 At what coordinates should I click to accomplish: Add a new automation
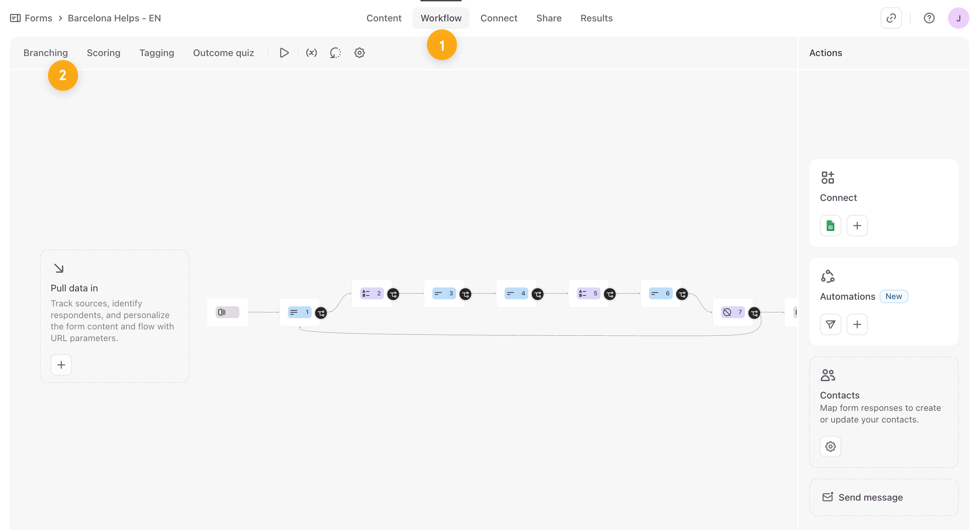click(x=857, y=324)
